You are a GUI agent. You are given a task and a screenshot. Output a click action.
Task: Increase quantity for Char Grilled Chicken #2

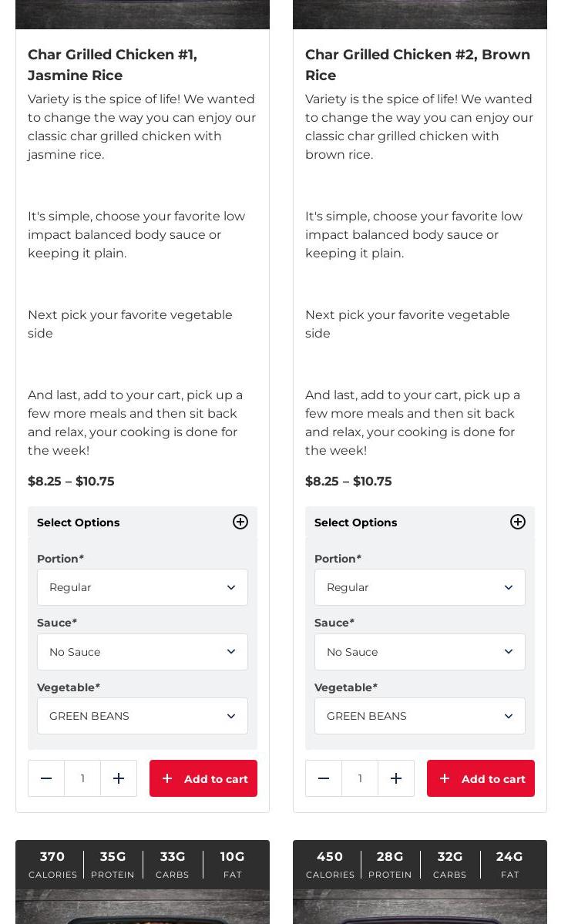tap(396, 778)
